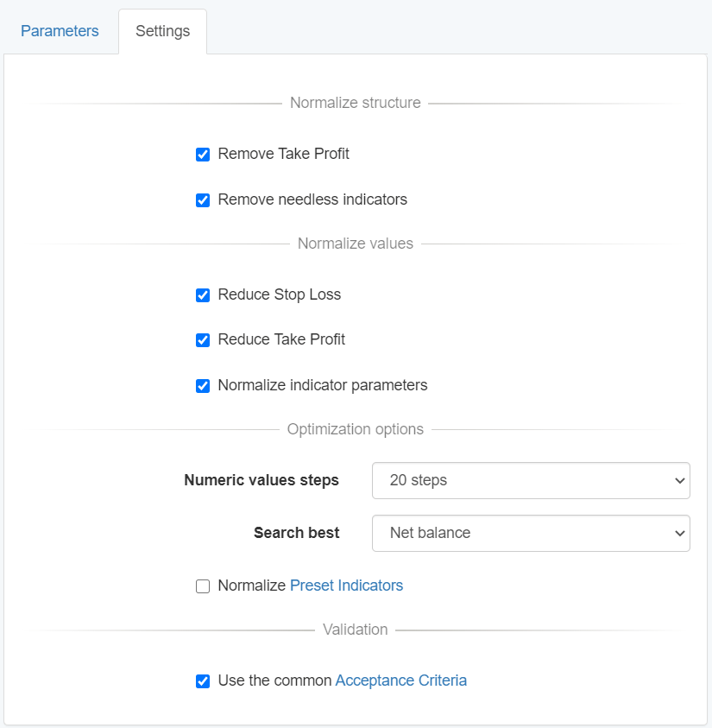Click the 'Use the common' label text

click(x=274, y=681)
